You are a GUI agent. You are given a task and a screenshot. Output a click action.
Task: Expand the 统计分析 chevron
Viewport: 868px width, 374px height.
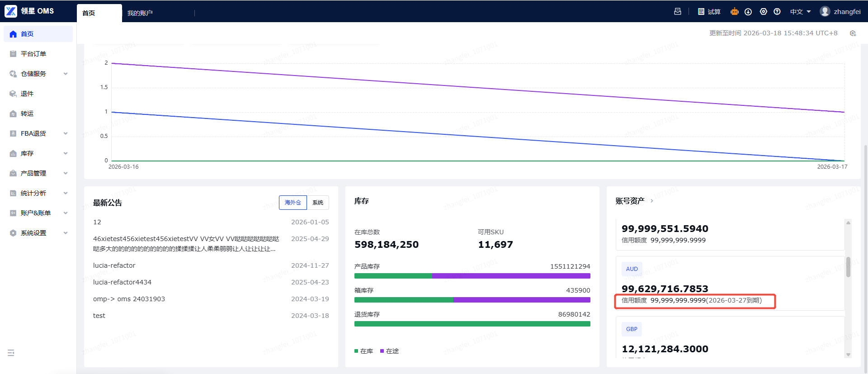[66, 193]
